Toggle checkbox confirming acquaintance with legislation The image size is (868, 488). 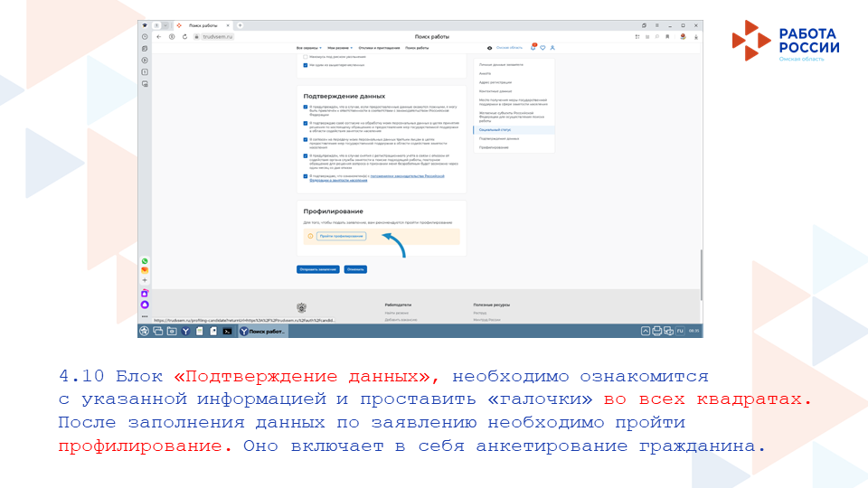click(x=306, y=176)
